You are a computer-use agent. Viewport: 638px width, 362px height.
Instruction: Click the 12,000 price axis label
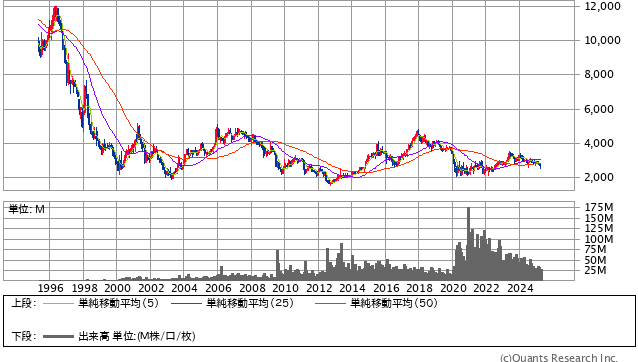click(603, 6)
